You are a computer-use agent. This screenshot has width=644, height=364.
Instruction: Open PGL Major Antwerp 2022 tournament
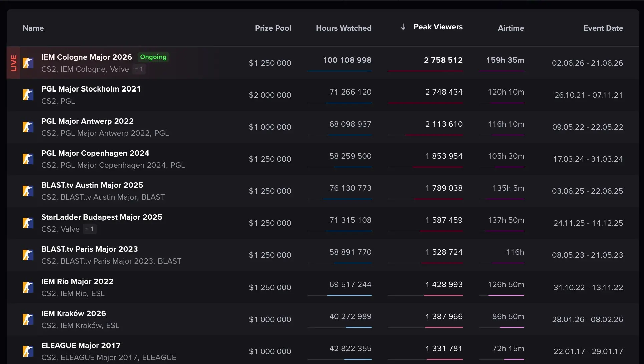[87, 121]
